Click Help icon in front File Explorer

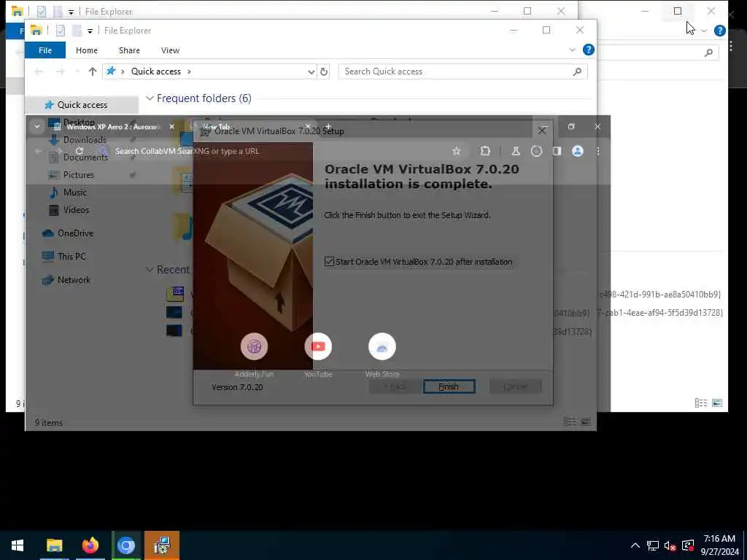[x=589, y=50]
